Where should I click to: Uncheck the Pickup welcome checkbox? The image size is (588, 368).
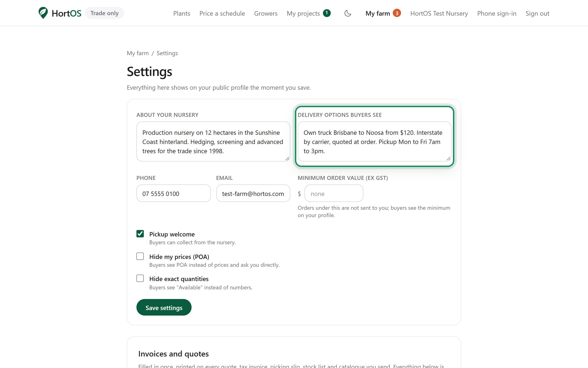tap(140, 234)
